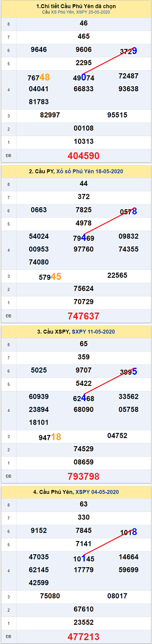Click prize six number 3729
This screenshot has height=644, width=152.
[x=129, y=51]
